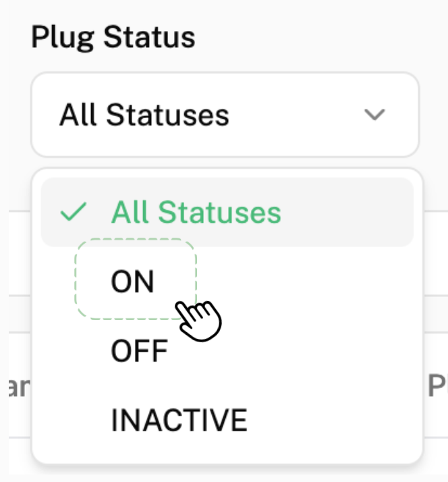This screenshot has width=448, height=482.
Task: Pick the highlighted All Statuses option
Action: pyautogui.click(x=196, y=213)
